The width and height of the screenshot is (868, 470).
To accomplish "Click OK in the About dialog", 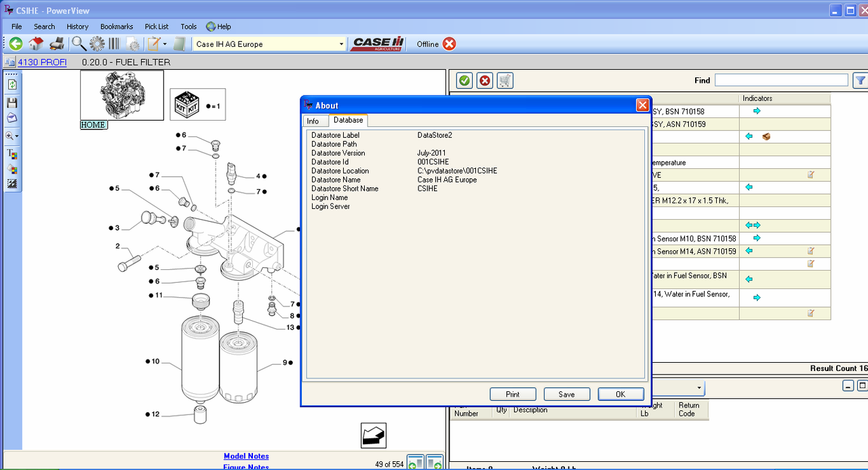I will pos(620,394).
